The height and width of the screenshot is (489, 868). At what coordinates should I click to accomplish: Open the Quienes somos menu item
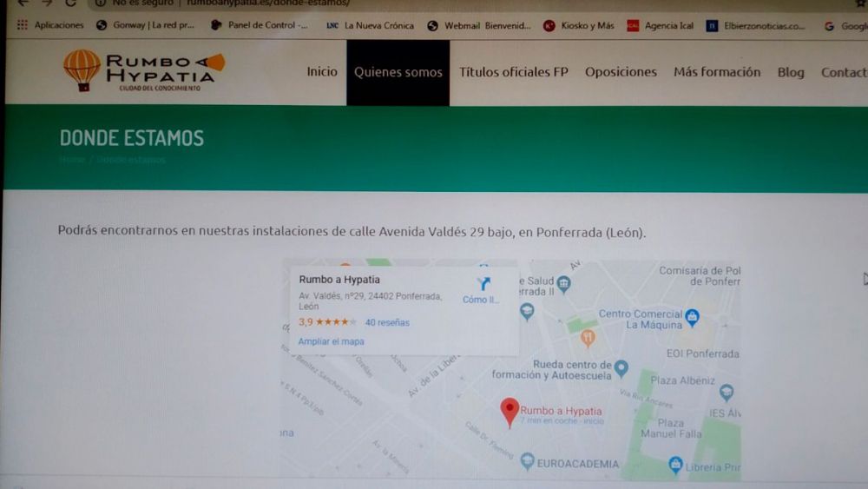[x=398, y=72]
